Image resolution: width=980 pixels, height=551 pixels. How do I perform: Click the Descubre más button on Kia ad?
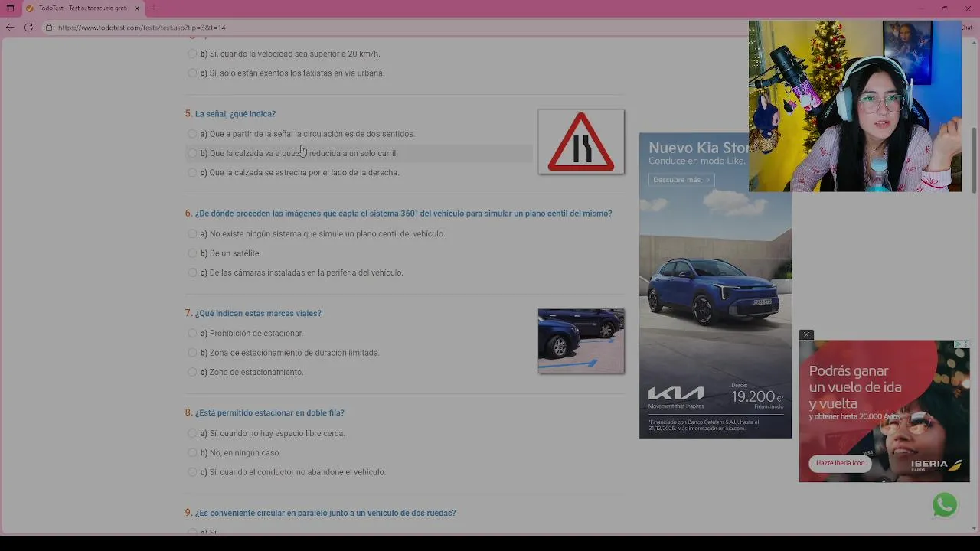pos(681,180)
